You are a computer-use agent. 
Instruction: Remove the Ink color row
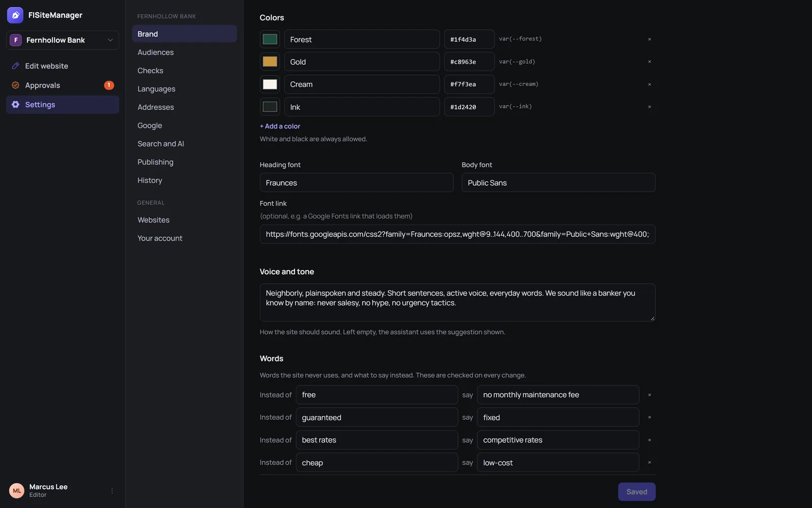[650, 107]
